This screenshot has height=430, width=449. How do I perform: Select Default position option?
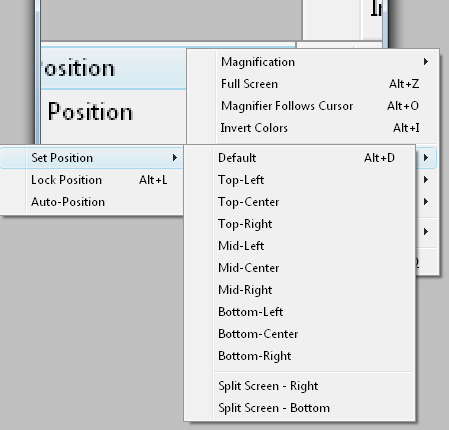[299, 158]
